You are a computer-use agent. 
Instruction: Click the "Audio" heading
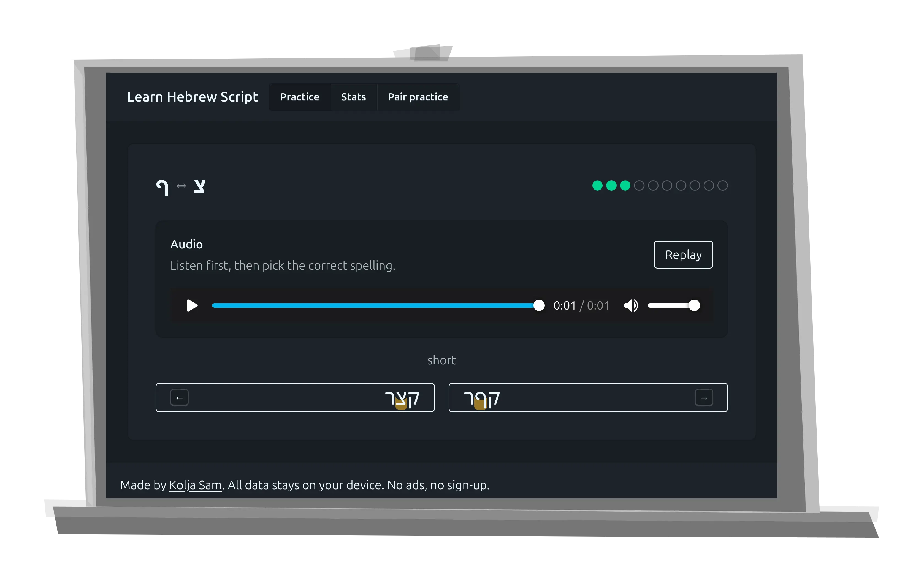point(186,244)
